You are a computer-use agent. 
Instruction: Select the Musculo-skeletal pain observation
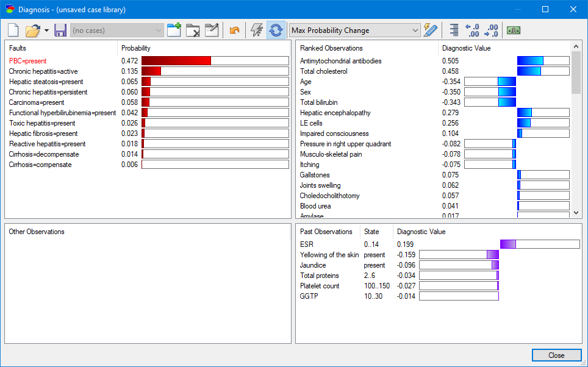point(331,154)
